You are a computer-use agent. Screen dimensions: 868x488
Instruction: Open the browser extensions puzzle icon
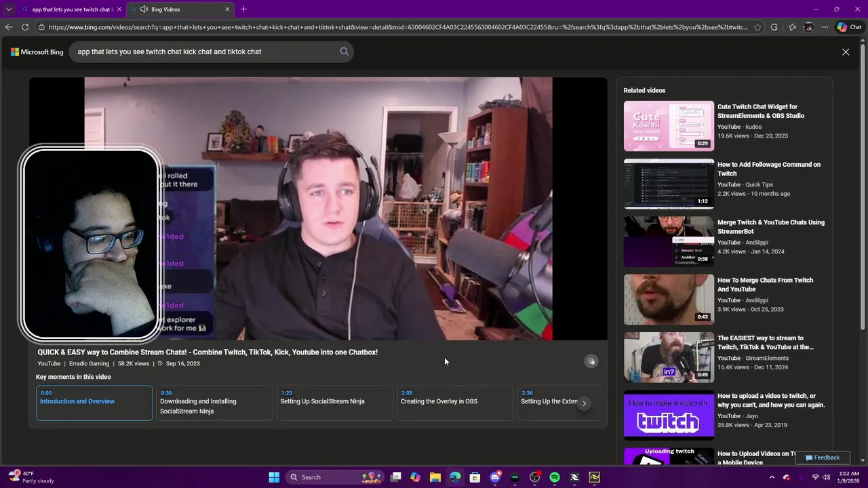[x=774, y=27]
